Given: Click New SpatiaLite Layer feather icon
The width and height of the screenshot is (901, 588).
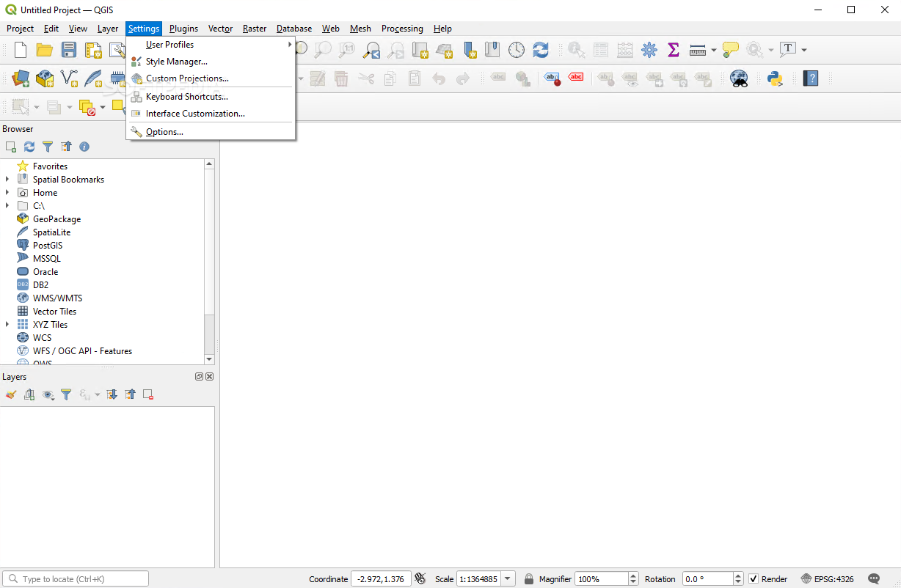Looking at the screenshot, I should tap(93, 78).
